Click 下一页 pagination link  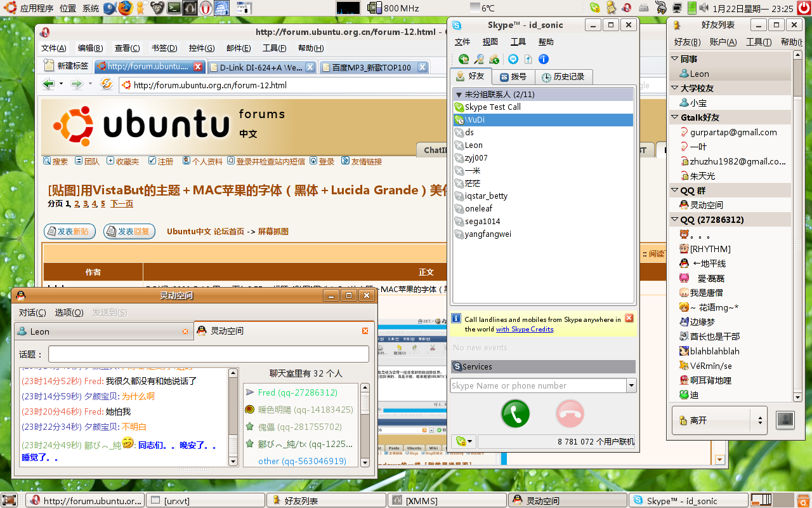click(x=122, y=204)
